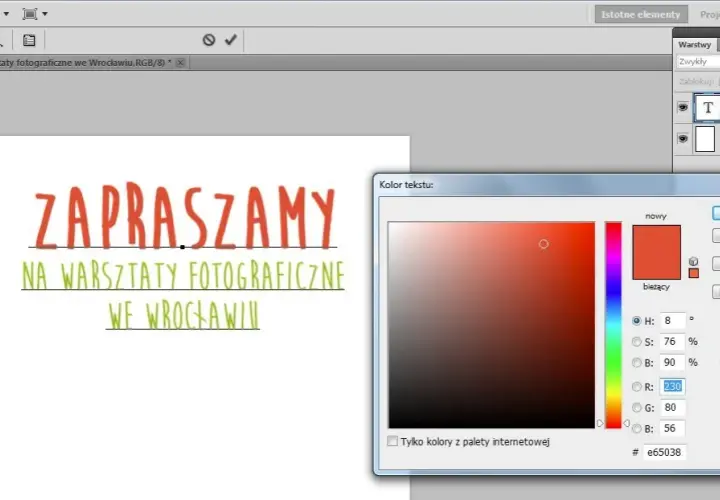Click the ZAPRASZAMY text on canvas
Screen dimensions: 720x500
click(x=185, y=216)
